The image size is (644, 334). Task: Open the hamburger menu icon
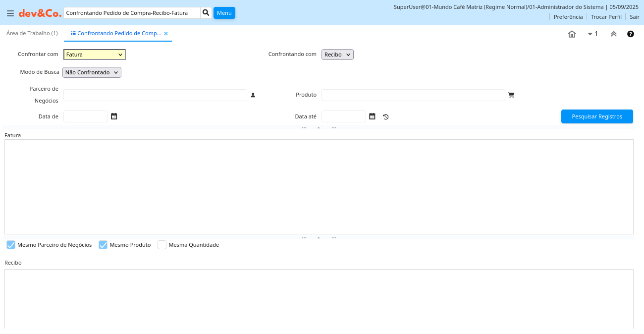click(x=10, y=13)
